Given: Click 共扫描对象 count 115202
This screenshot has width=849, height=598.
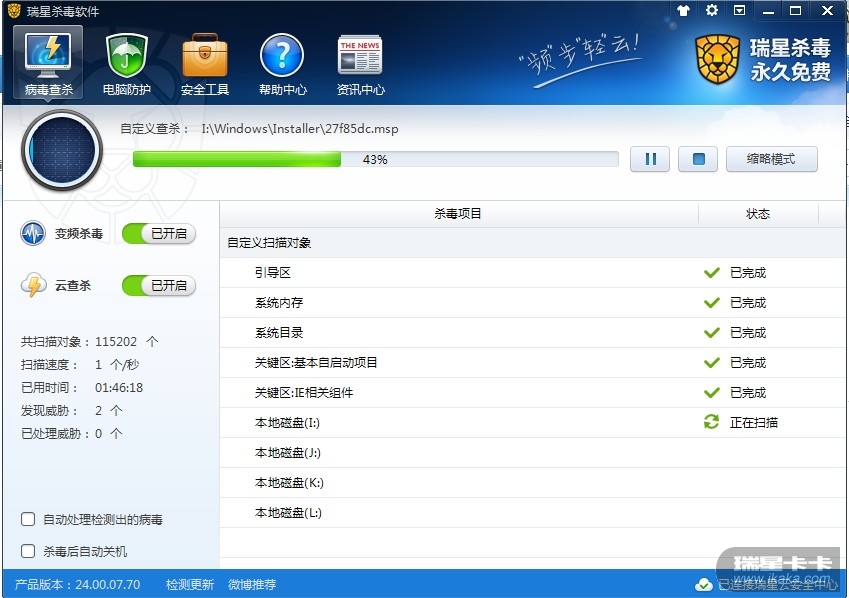Looking at the screenshot, I should tap(116, 342).
